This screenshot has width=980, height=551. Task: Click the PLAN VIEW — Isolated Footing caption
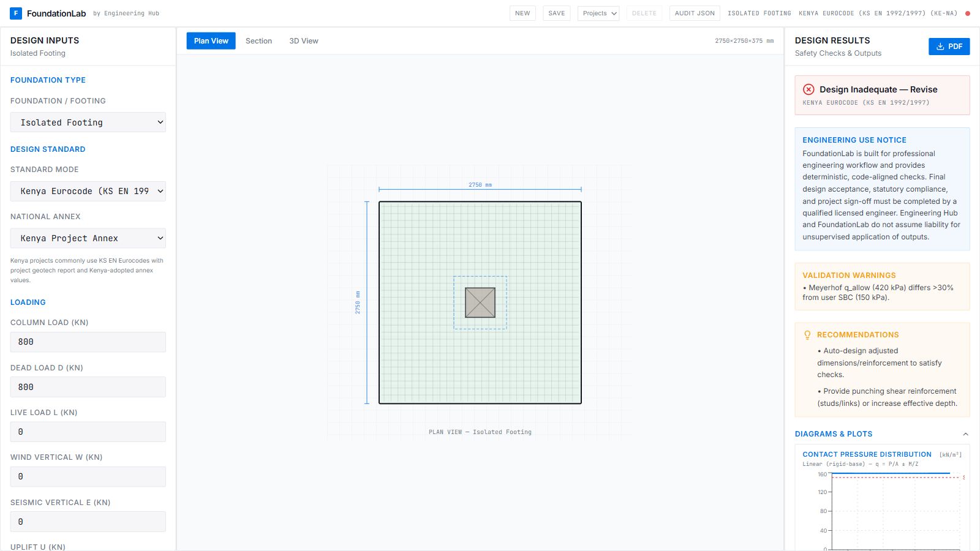[480, 432]
